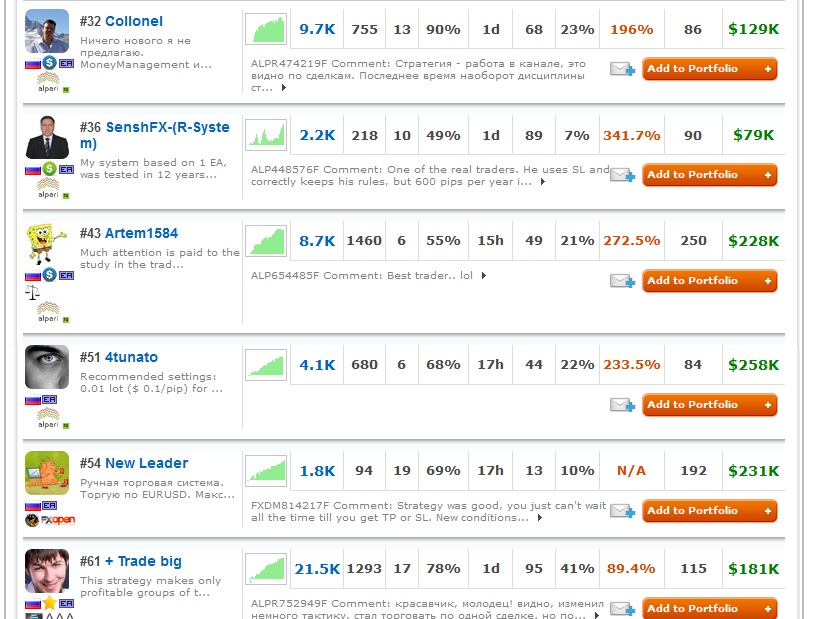Click the envelope message icon for New Leader

622,511
